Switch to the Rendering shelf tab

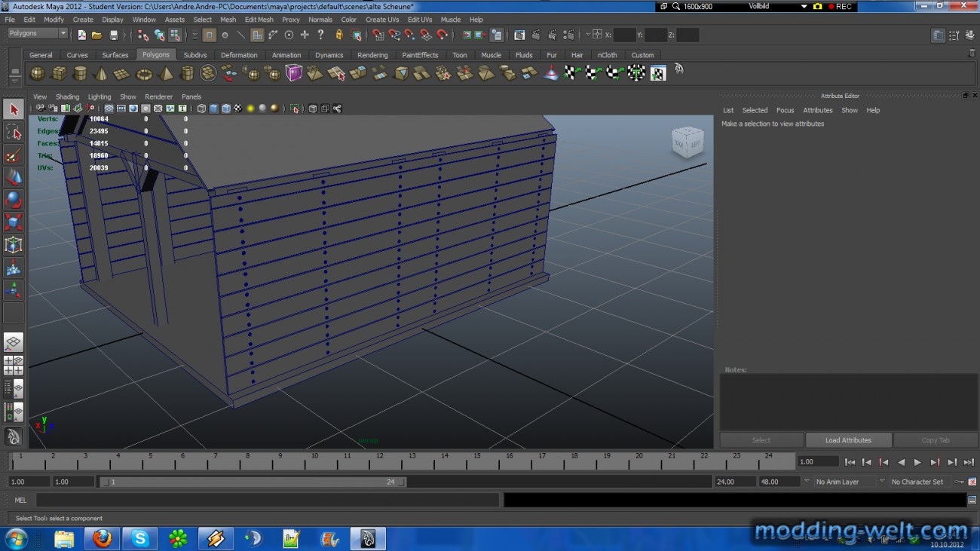(x=372, y=55)
